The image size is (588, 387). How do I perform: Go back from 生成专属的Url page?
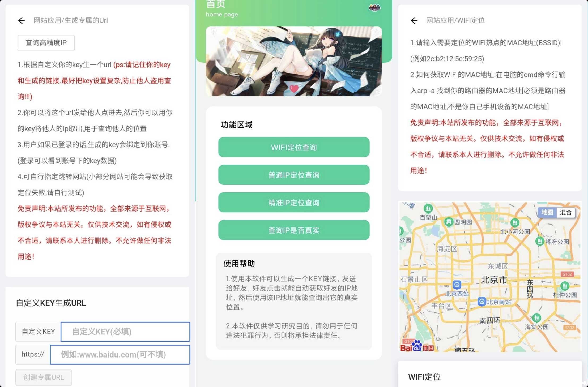22,20
